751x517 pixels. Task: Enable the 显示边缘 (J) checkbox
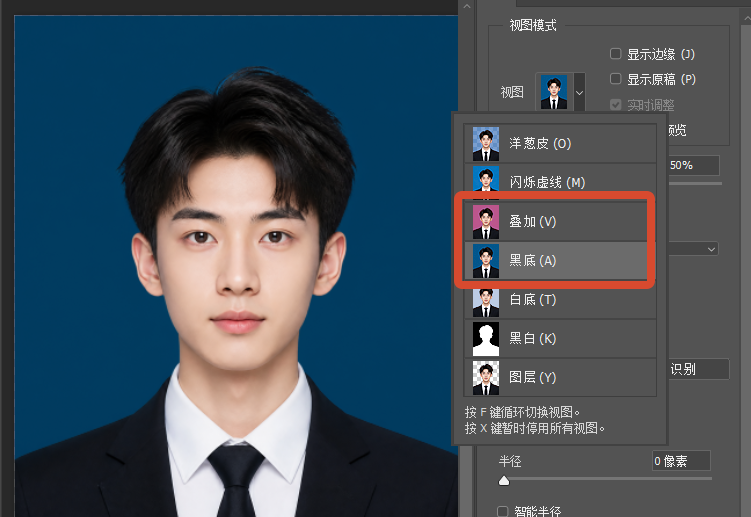615,53
